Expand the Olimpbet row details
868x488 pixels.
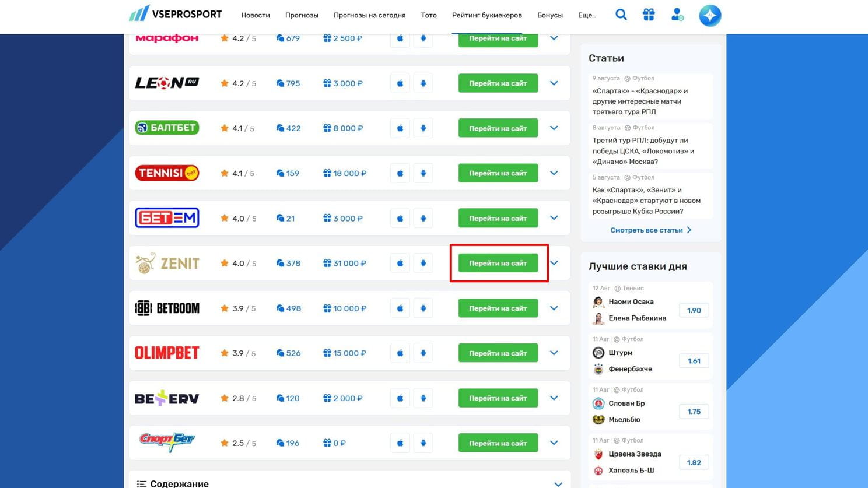554,353
